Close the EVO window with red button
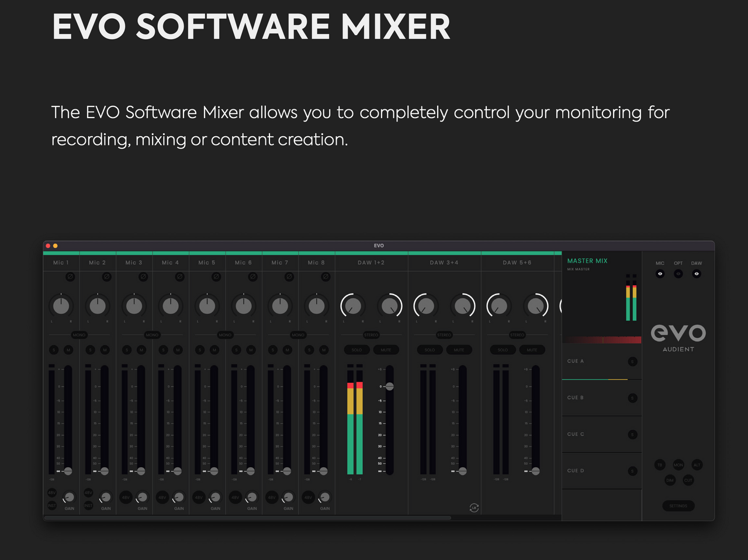The image size is (748, 560). pos(49,246)
